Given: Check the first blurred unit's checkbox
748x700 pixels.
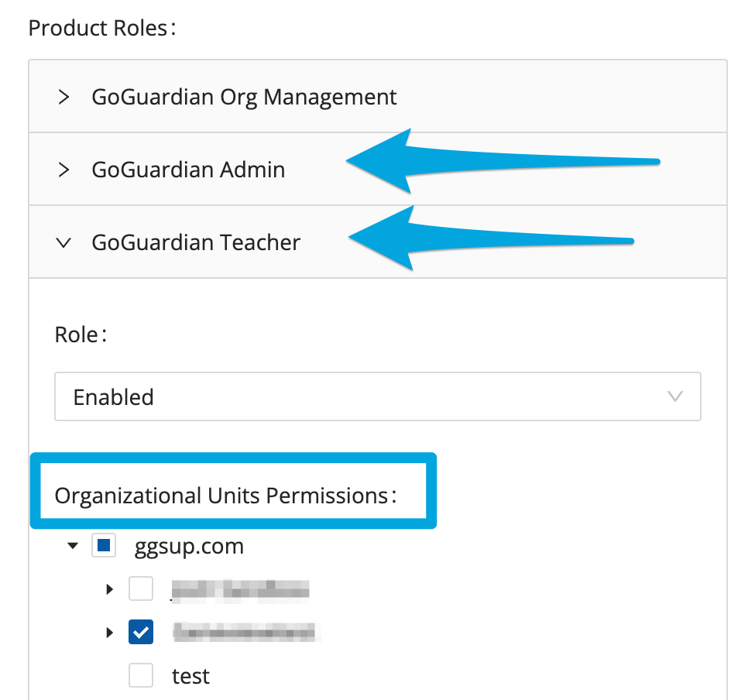Looking at the screenshot, I should (x=140, y=588).
